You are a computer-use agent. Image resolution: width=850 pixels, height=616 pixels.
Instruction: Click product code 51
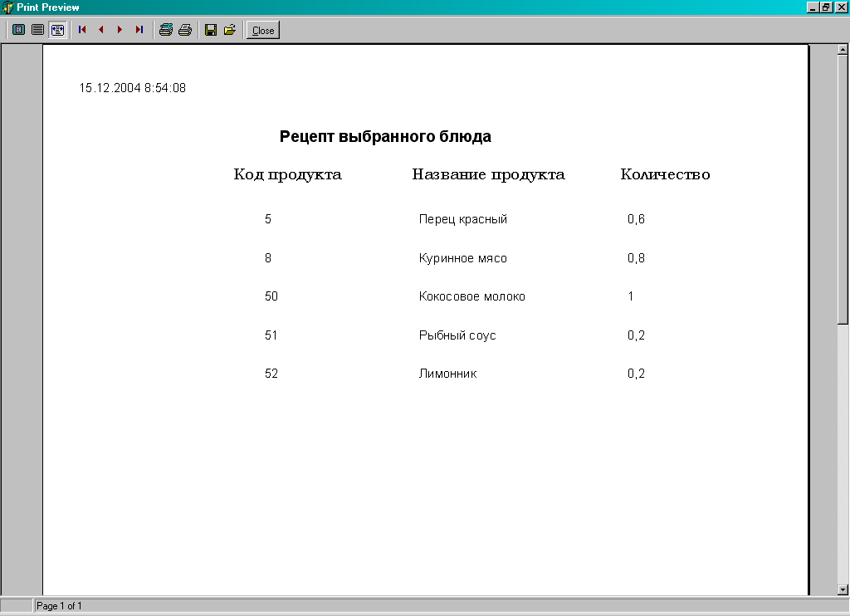[x=271, y=335]
